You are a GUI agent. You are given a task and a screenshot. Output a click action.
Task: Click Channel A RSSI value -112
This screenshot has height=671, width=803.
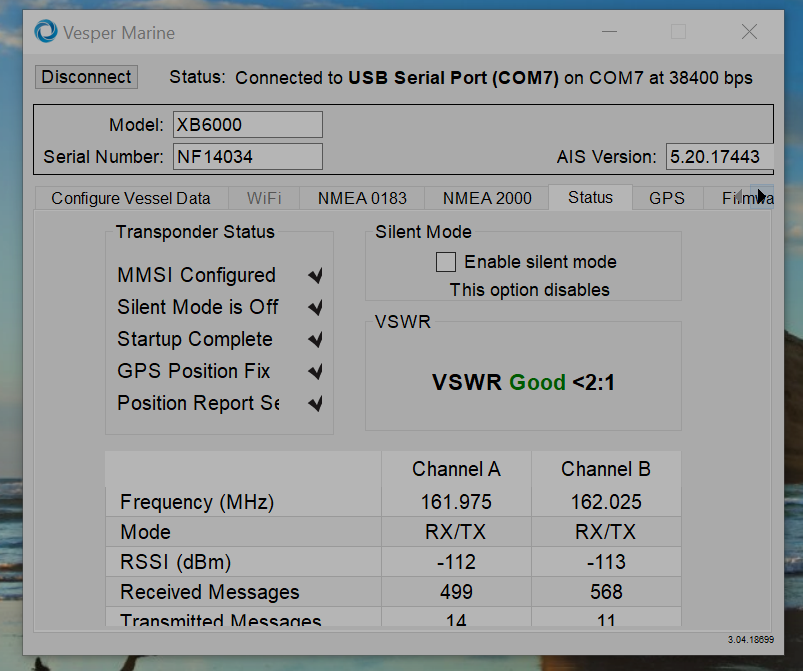456,562
